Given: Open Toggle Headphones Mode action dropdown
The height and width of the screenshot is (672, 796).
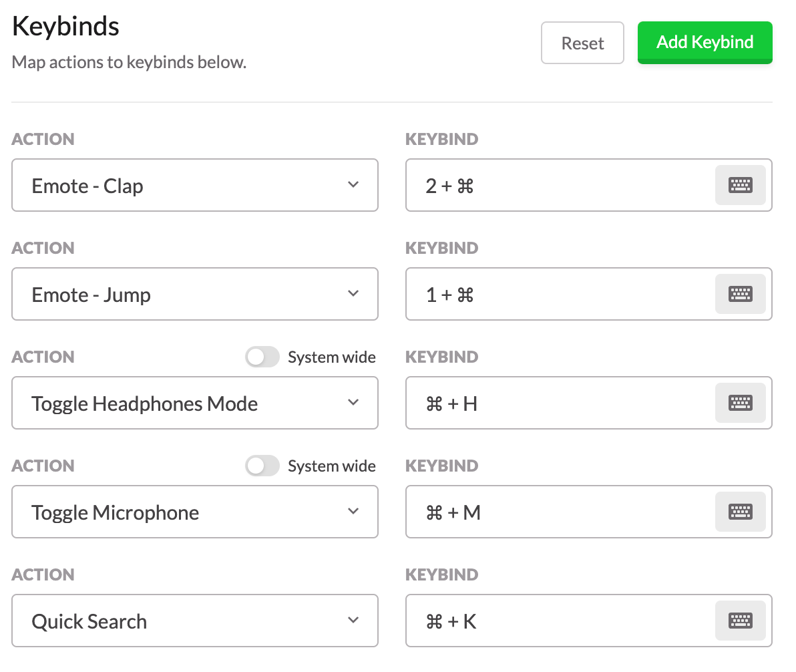Looking at the screenshot, I should pos(195,403).
